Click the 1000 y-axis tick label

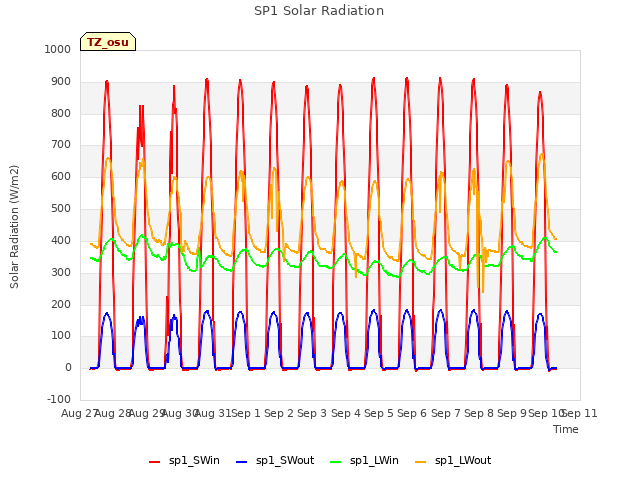[x=58, y=49]
